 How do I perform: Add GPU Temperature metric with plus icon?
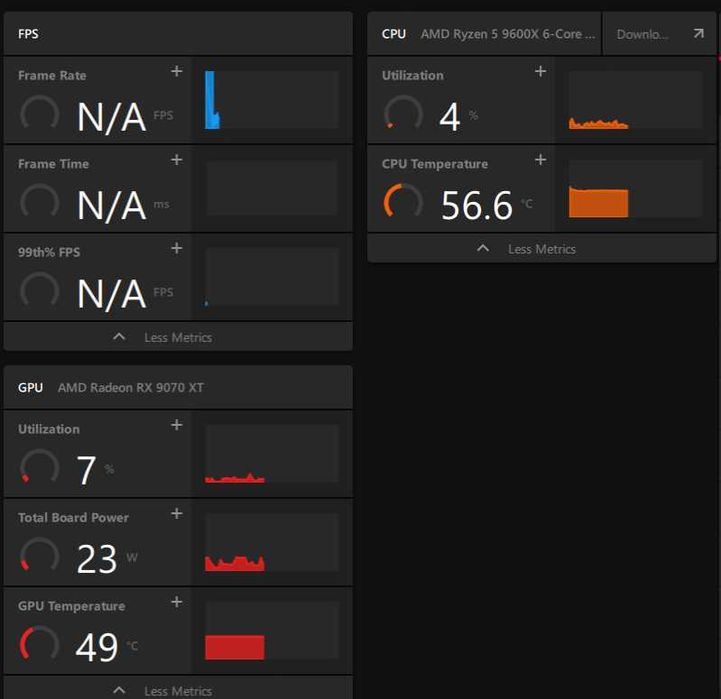[x=177, y=602]
